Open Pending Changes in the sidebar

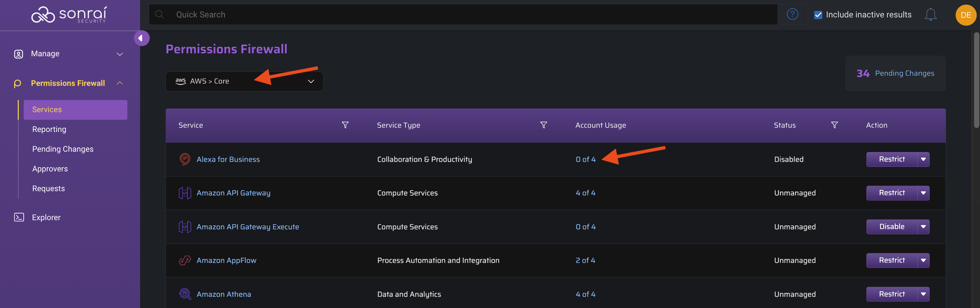(x=63, y=149)
